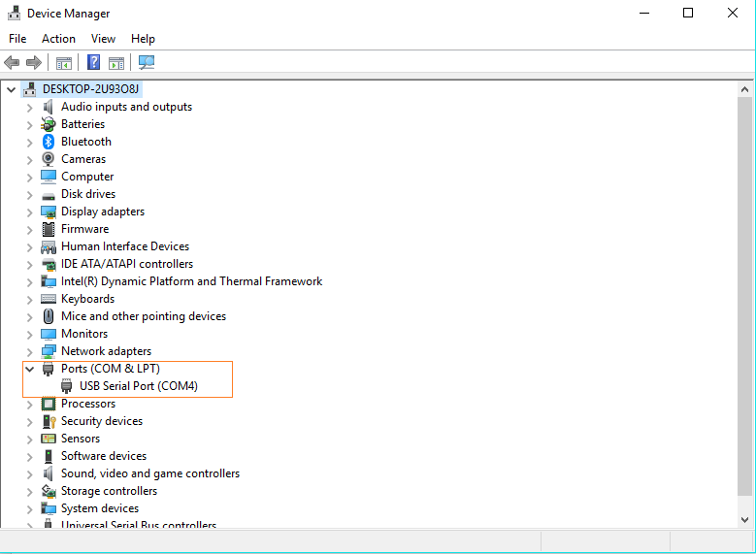Click the vertical scrollbar down arrow
The width and height of the screenshot is (756, 554).
coord(746,520)
